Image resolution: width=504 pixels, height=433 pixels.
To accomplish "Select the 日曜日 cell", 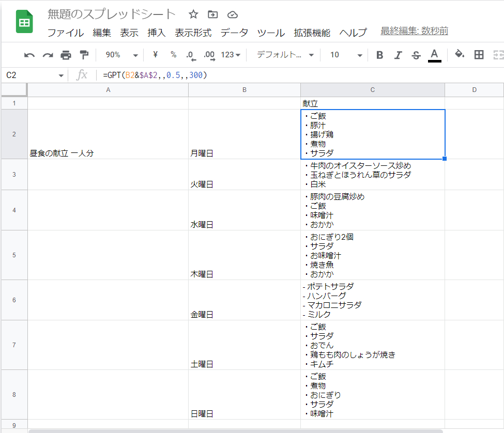I will [x=245, y=394].
